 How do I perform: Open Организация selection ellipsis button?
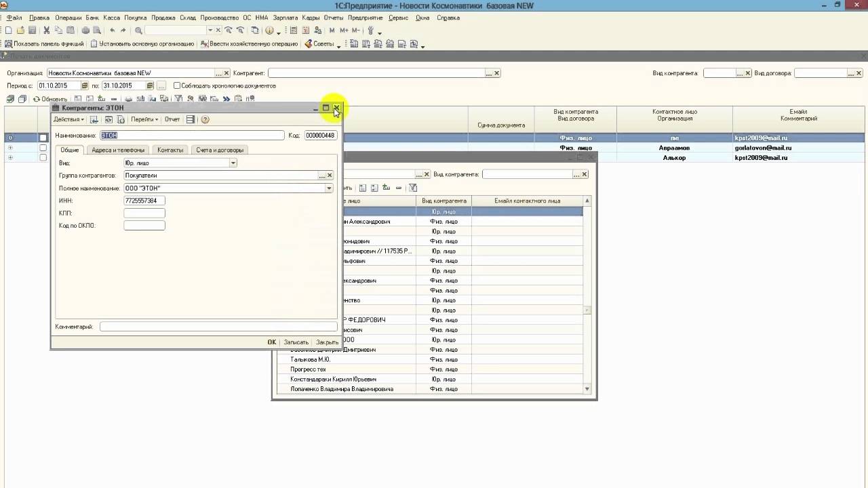218,73
